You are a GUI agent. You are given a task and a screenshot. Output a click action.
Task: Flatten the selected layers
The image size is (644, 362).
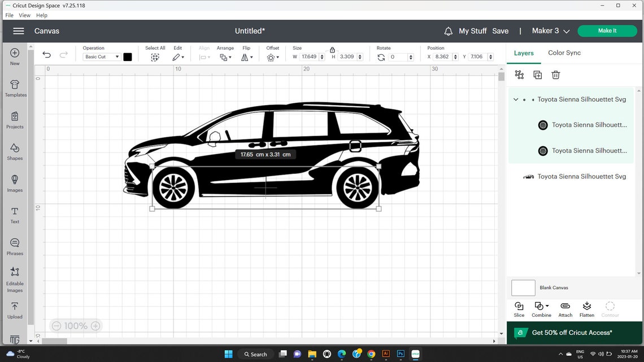pyautogui.click(x=587, y=308)
